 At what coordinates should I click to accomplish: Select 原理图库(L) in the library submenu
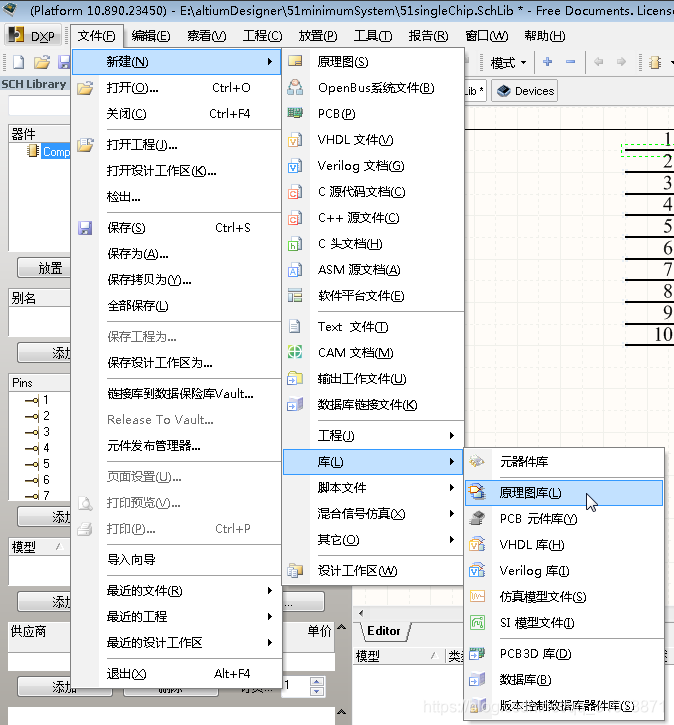coord(530,493)
